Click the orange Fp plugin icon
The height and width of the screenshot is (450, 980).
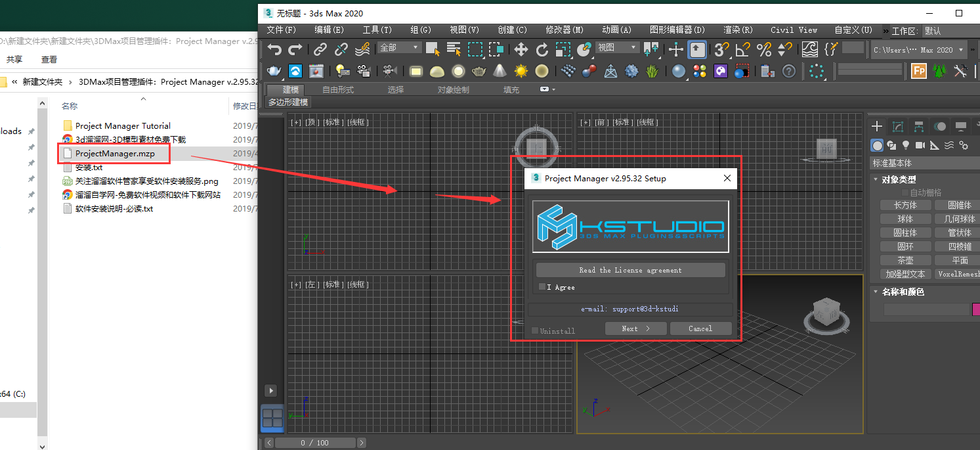coord(919,71)
